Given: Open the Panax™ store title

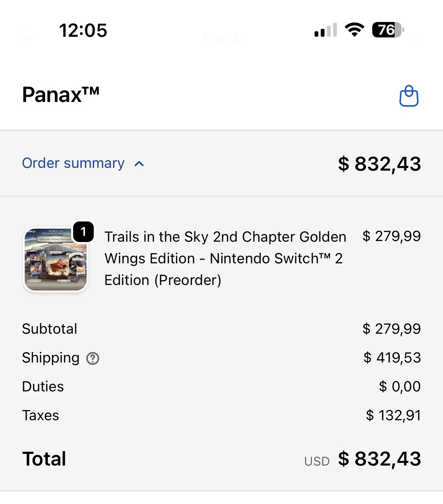Looking at the screenshot, I should point(61,94).
